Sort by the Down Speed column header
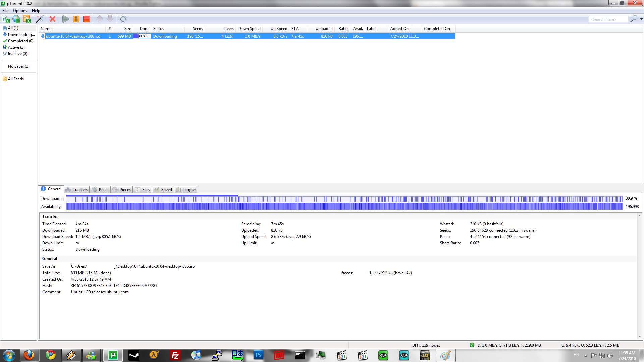 click(249, 29)
